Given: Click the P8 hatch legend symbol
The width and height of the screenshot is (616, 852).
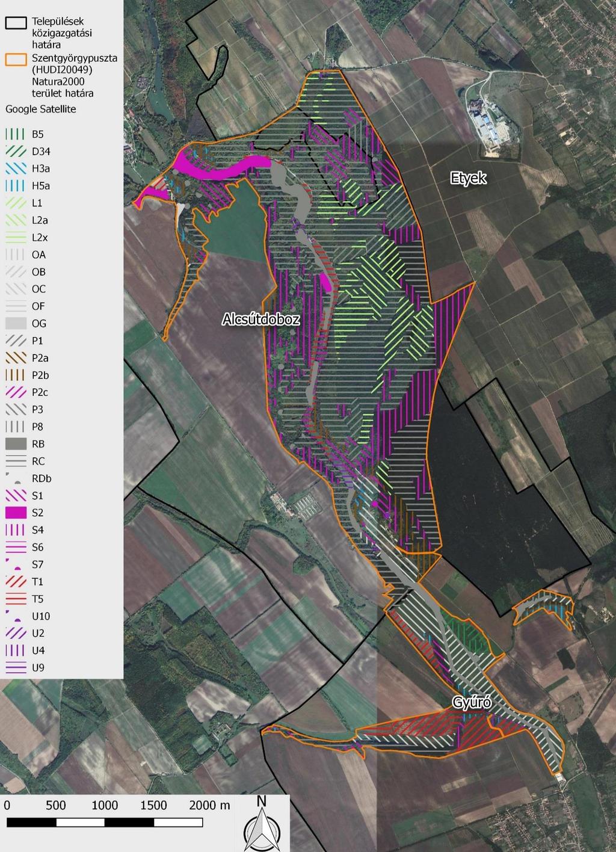Looking at the screenshot, I should click(16, 427).
